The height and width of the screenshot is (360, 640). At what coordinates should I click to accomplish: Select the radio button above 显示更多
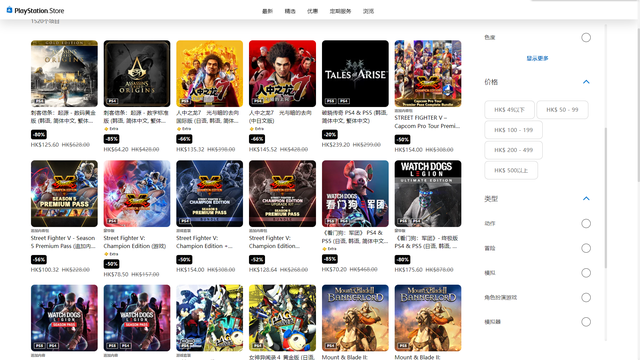(x=586, y=38)
